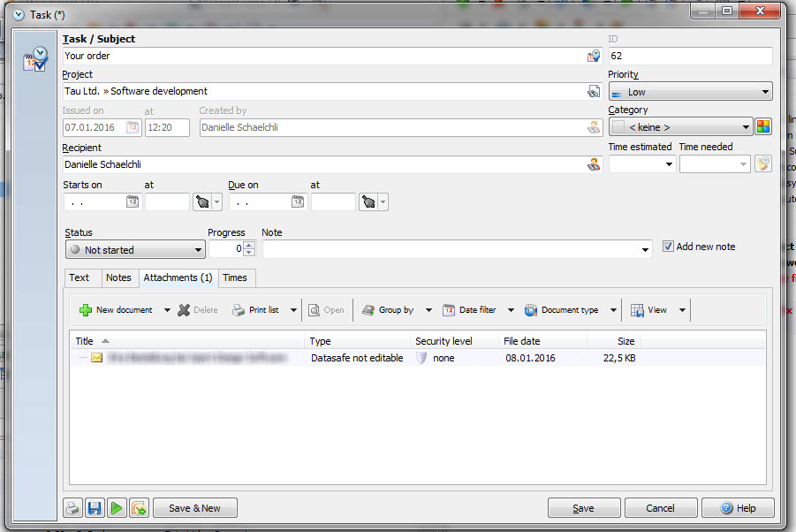
Task: Open the category color palette icon
Action: click(x=763, y=126)
